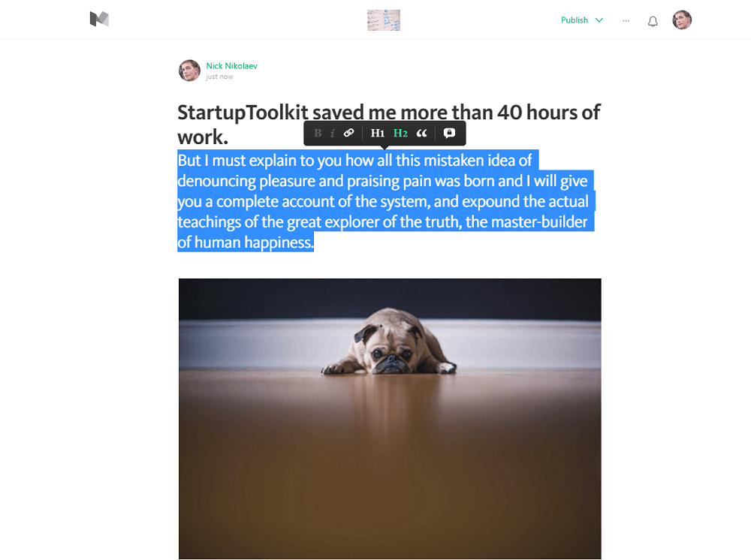Image resolution: width=751 pixels, height=560 pixels.
Task: Click the Publish button
Action: pos(575,20)
